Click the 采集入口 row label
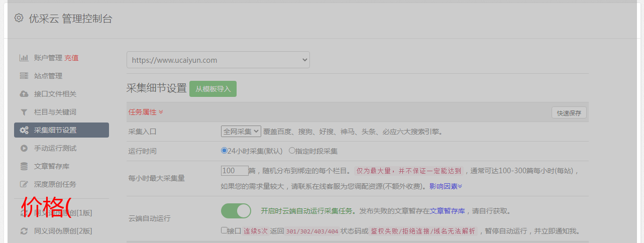 pyautogui.click(x=143, y=132)
